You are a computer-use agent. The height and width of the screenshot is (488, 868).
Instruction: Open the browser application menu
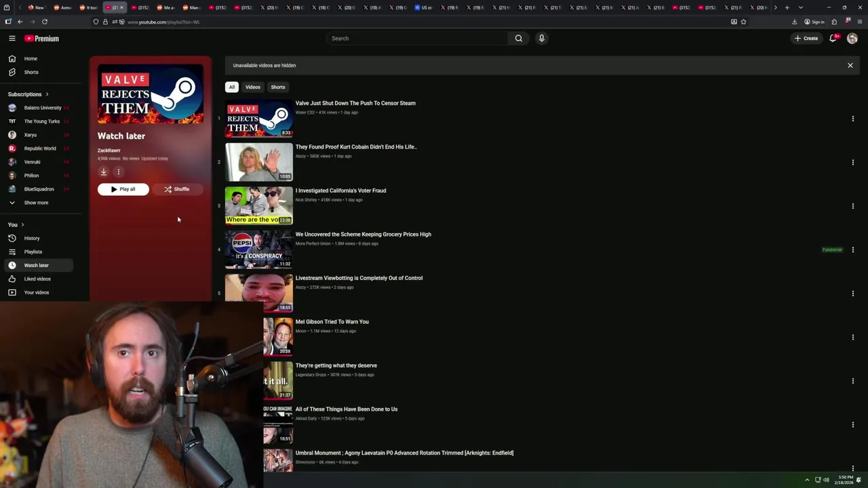pyautogui.click(x=860, y=22)
